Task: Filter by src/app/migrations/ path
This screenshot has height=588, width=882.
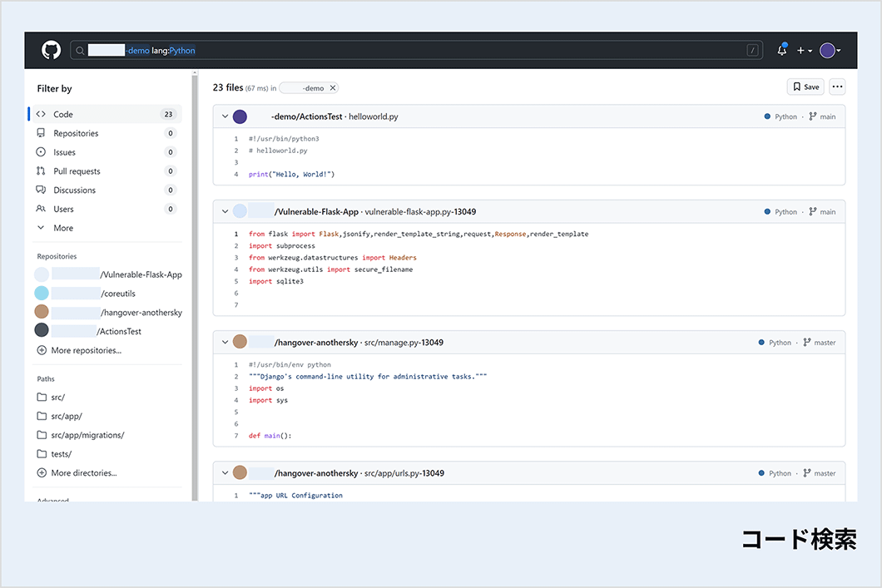Action: 87,435
